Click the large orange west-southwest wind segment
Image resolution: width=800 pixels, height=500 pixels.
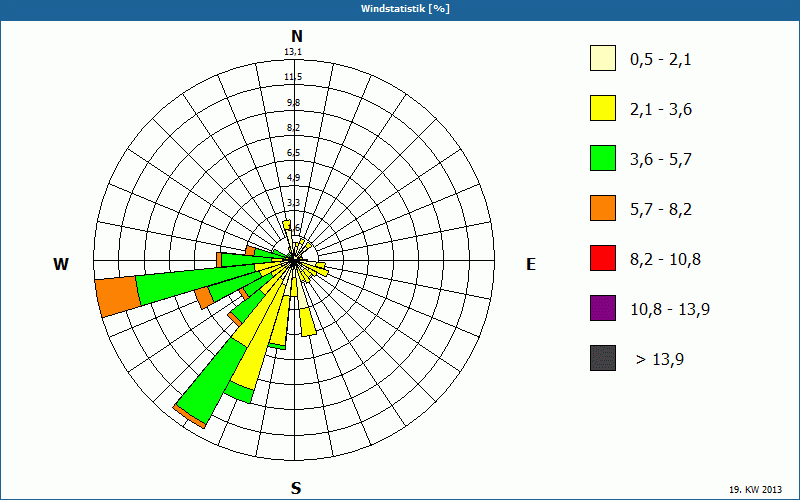pyautogui.click(x=117, y=295)
